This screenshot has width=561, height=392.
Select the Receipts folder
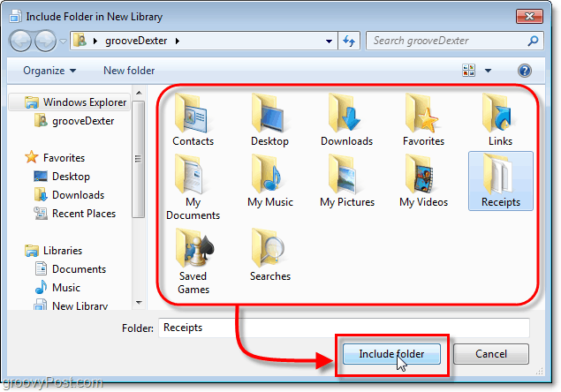[x=501, y=181]
